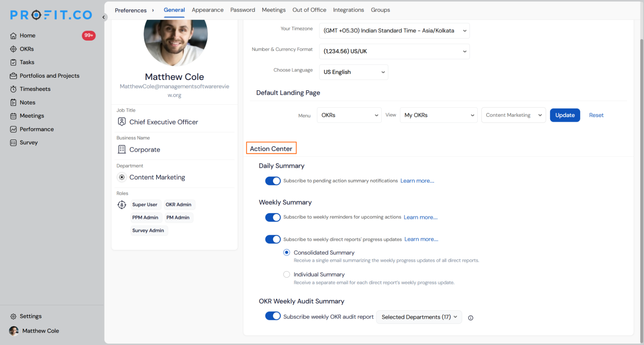
Task: Click the Portfolios and Projects briefcase icon
Action: pos(13,76)
